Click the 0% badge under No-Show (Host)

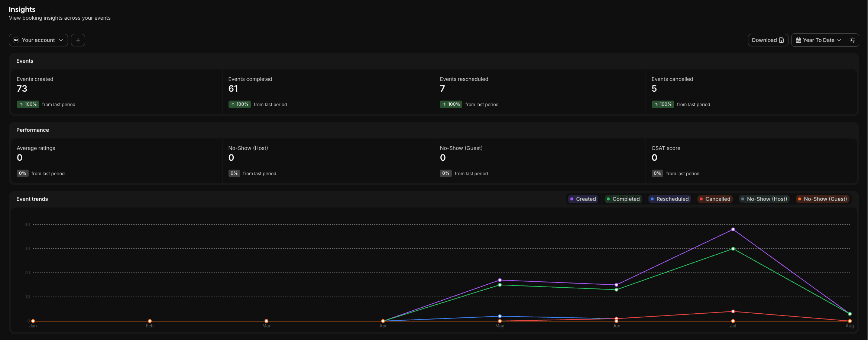pos(234,173)
